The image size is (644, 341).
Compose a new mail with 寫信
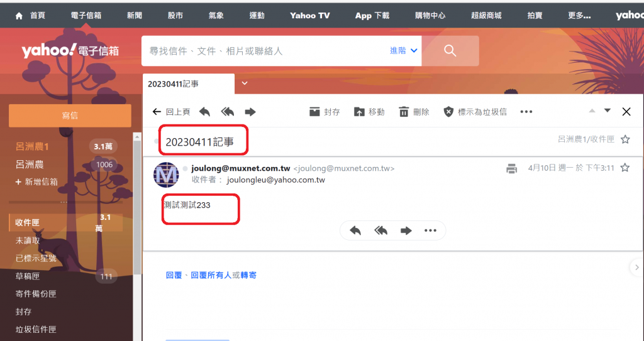[x=70, y=116]
